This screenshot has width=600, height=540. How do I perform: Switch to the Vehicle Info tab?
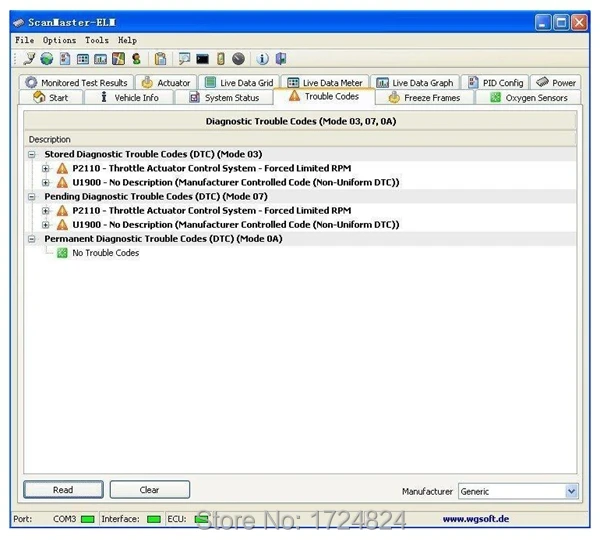(x=129, y=98)
